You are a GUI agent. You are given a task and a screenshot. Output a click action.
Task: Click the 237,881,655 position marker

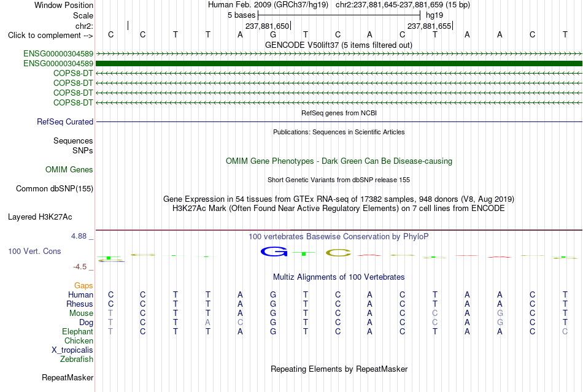click(x=429, y=26)
